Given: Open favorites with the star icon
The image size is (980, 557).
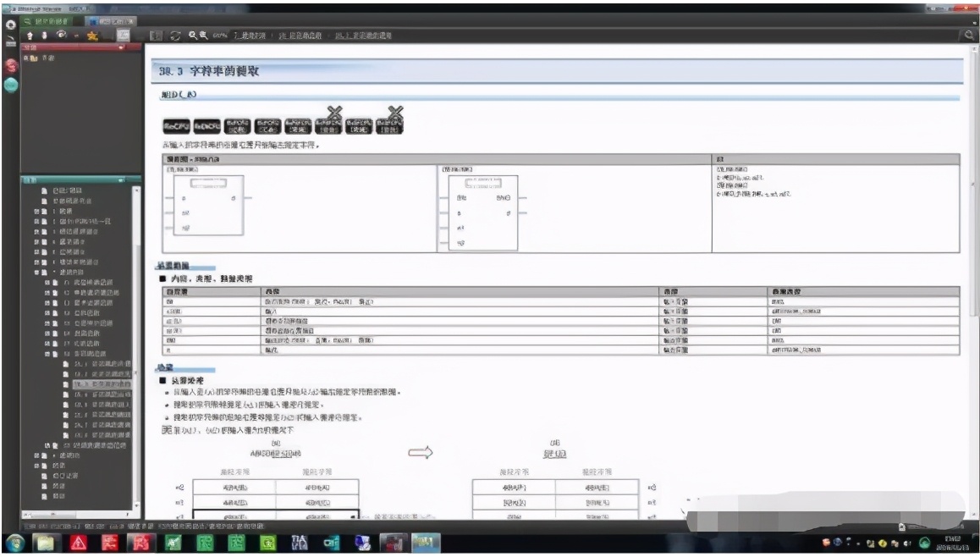Looking at the screenshot, I should click(x=92, y=36).
